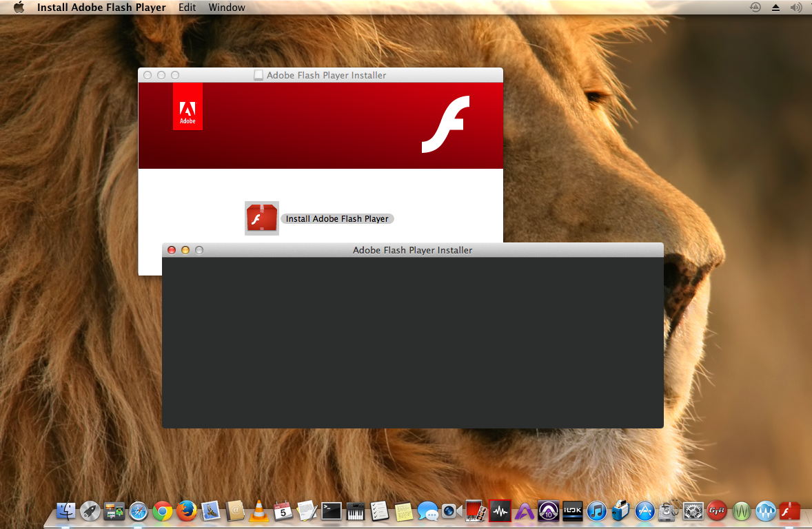Image resolution: width=812 pixels, height=529 pixels.
Task: Open the waveform audio app with red border
Action: [500, 511]
